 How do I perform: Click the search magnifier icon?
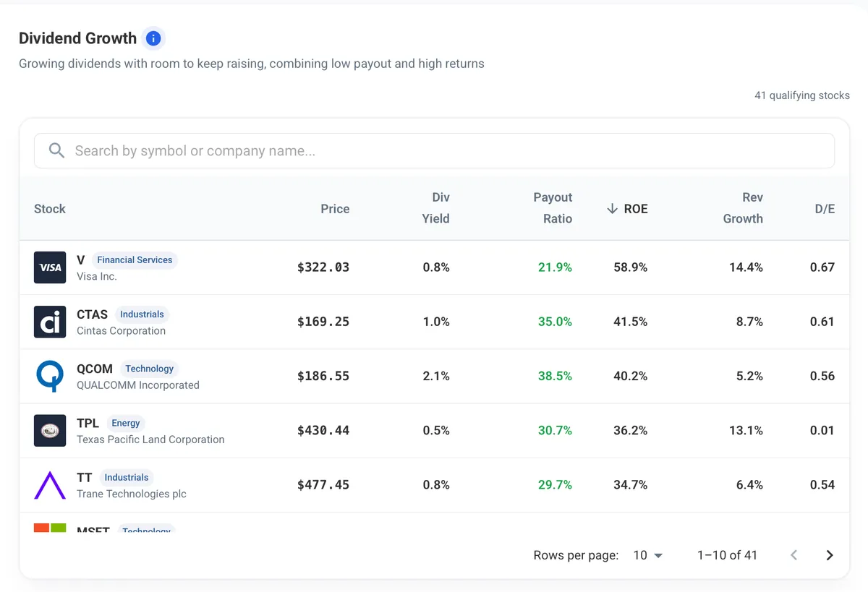tap(56, 150)
